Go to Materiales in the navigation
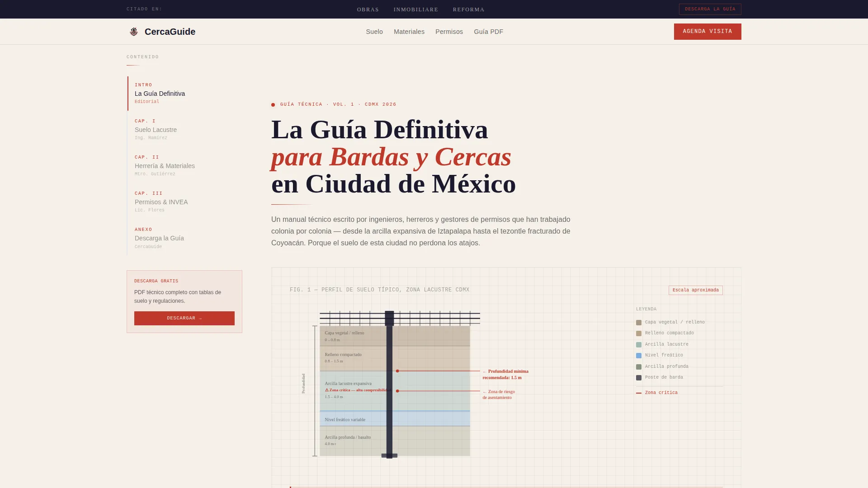 click(x=409, y=32)
